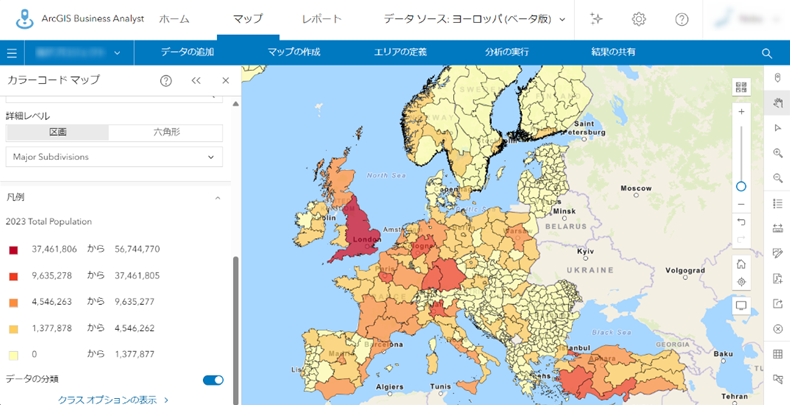Collapse the 凡例 section
Image resolution: width=790 pixels, height=405 pixels.
click(x=218, y=198)
